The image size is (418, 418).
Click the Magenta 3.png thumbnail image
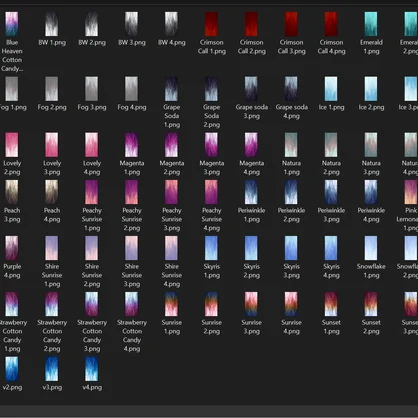212,145
